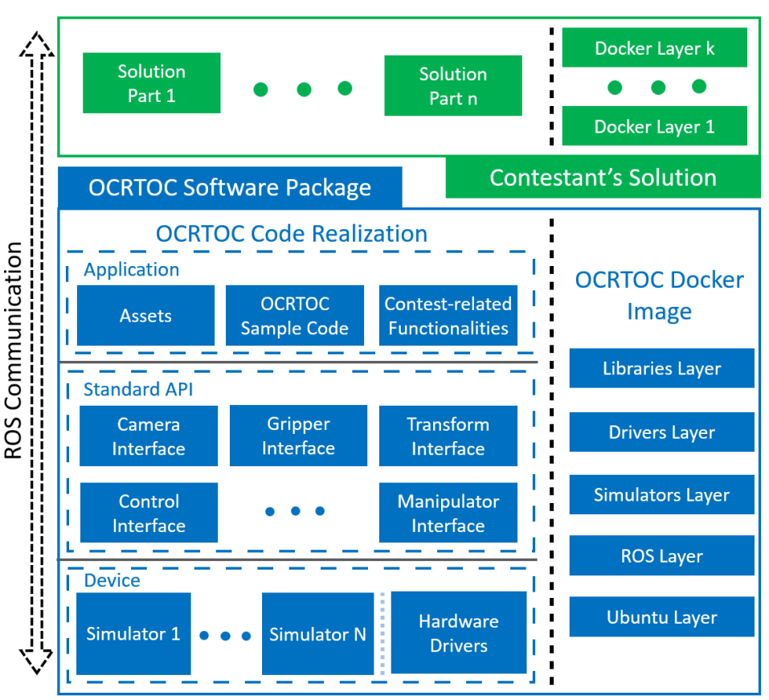Click the Ubuntu Layer block

pyautogui.click(x=661, y=616)
